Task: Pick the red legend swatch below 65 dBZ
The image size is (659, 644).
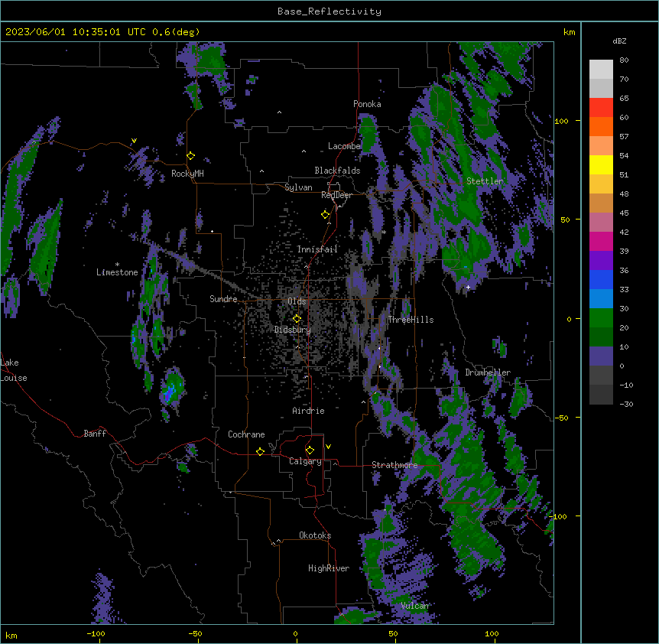Action: [x=601, y=108]
